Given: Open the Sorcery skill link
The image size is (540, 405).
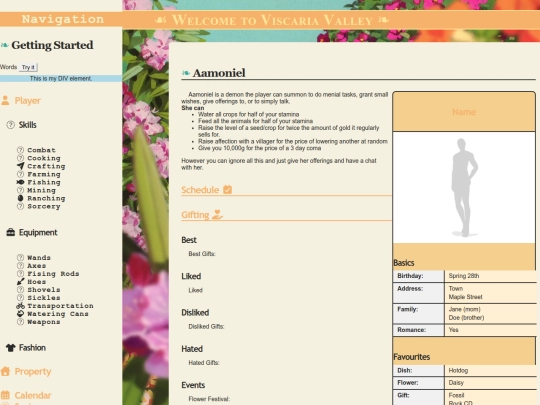Looking at the screenshot, I should [44, 206].
